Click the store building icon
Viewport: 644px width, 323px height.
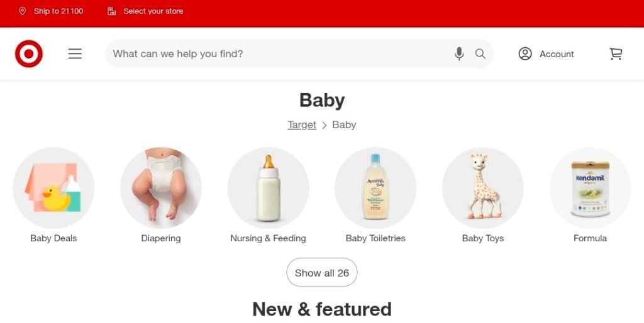click(x=111, y=11)
